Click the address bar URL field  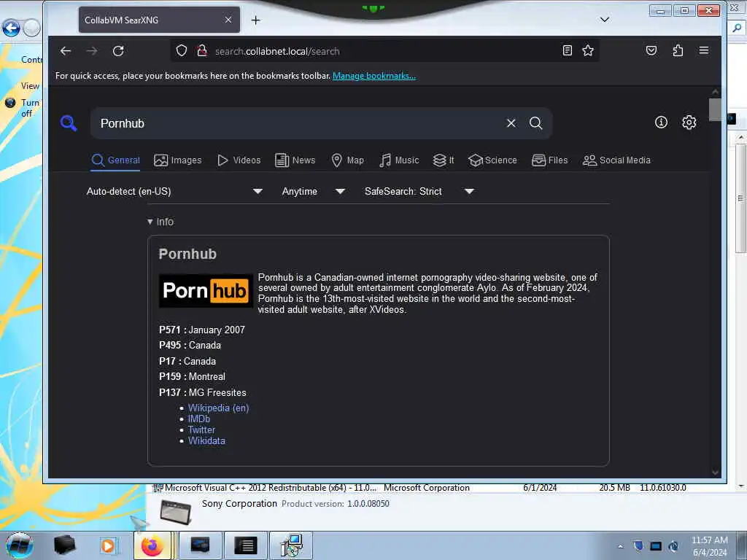click(386, 51)
